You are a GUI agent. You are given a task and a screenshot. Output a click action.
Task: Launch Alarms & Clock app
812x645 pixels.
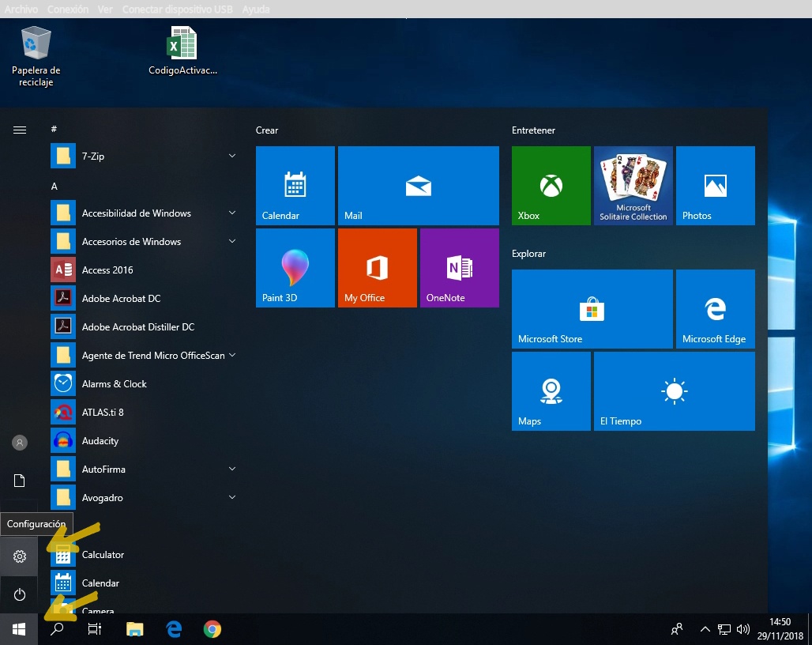[x=144, y=384]
